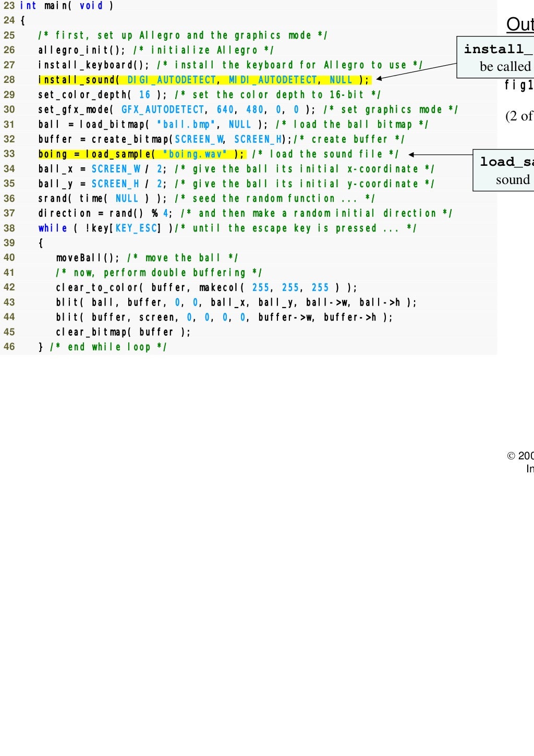Click the 'set_gfx_mode( GFX_AUTODETECT' line
This screenshot has height=756, width=534.
pos(248,109)
